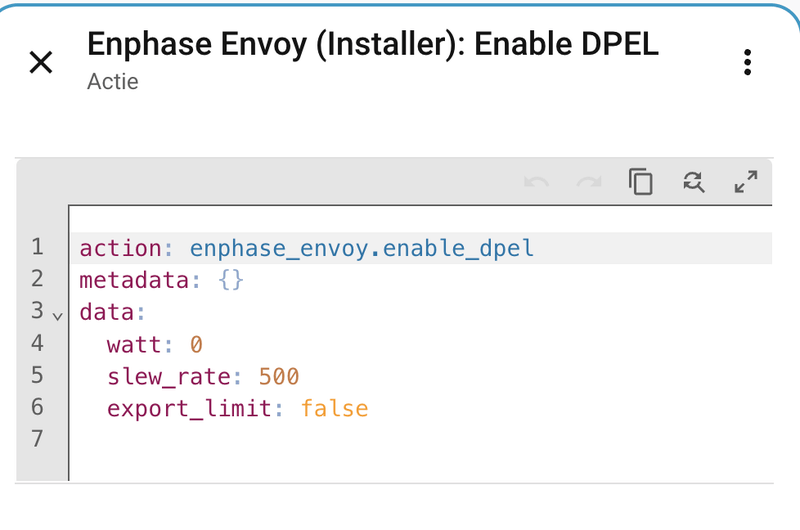This screenshot has width=800, height=530.
Task: Click the watt key text
Action: pos(134,344)
